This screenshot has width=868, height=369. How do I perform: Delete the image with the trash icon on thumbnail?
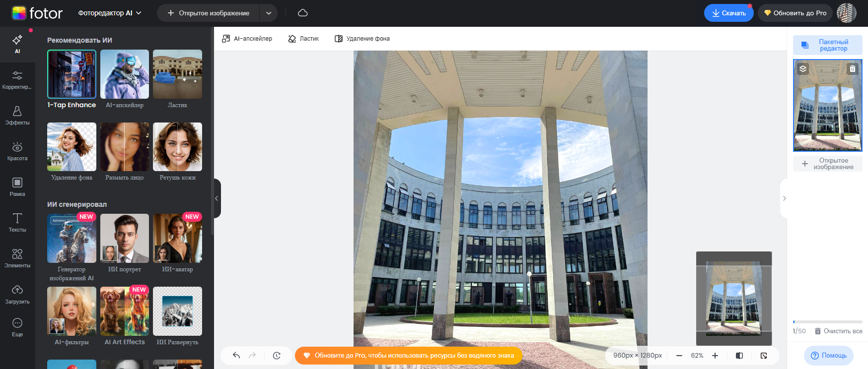click(x=853, y=69)
